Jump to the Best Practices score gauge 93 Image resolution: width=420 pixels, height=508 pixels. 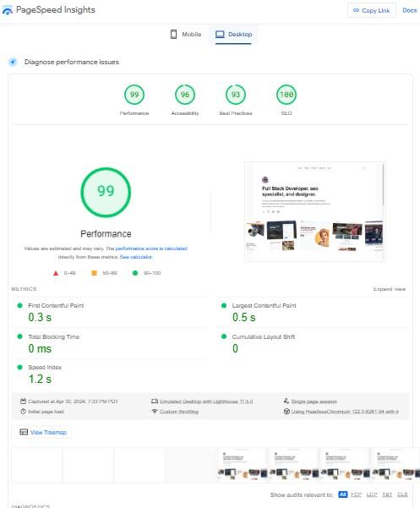pos(236,95)
